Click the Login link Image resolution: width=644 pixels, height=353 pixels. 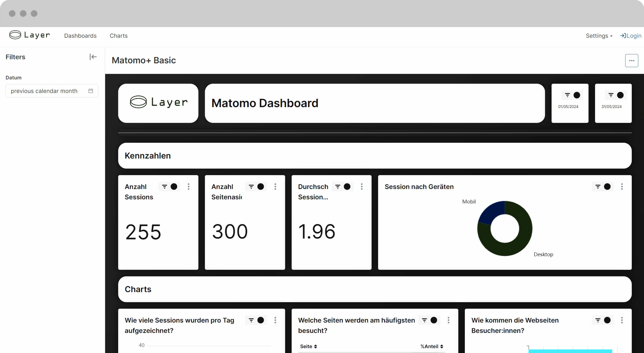[631, 36]
